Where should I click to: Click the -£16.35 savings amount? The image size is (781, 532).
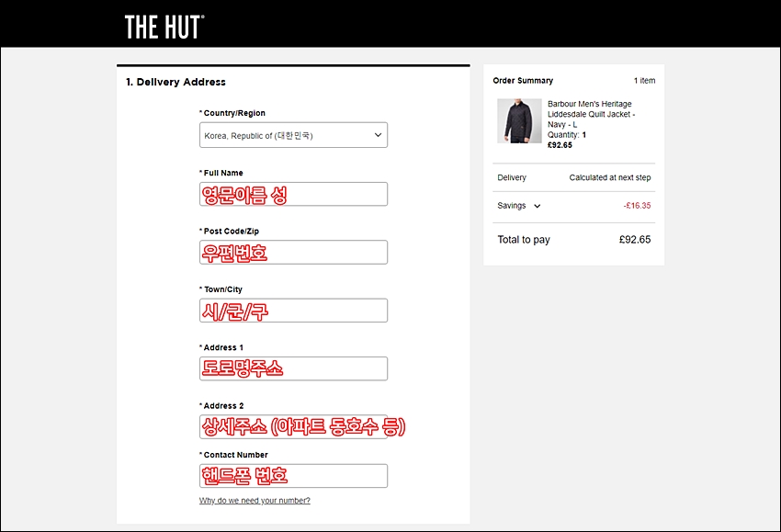pos(637,205)
